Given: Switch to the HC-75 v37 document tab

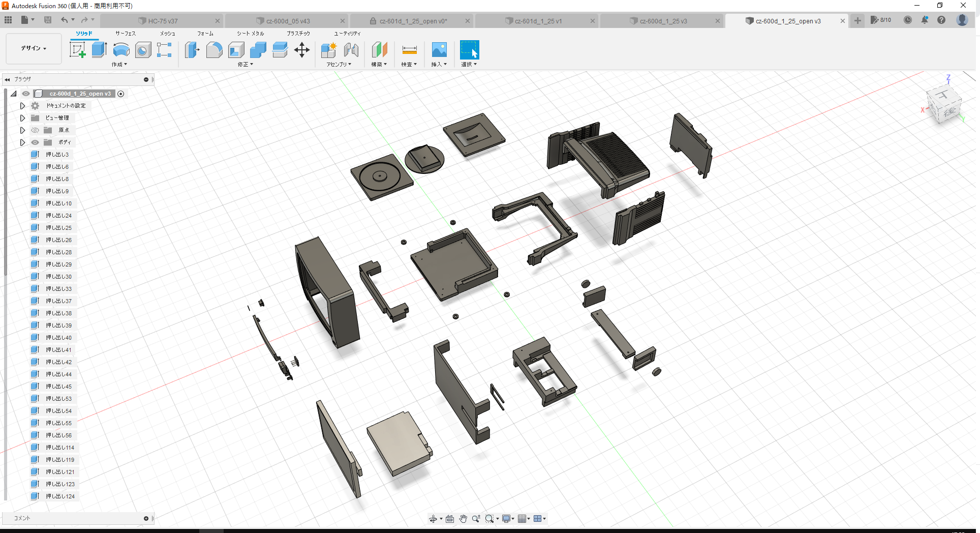Looking at the screenshot, I should click(x=163, y=21).
